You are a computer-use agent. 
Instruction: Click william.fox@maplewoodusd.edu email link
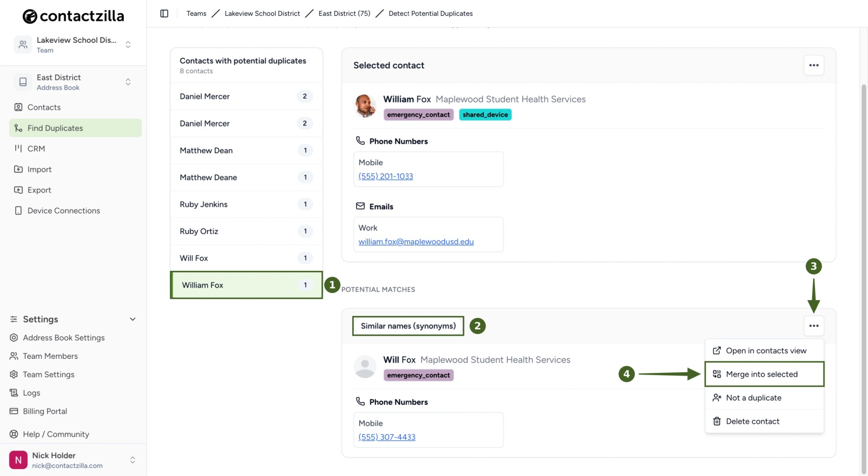[x=416, y=242]
